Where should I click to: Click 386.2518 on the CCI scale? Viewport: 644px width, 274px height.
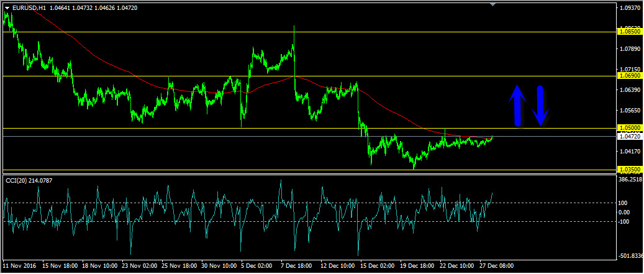click(x=631, y=180)
